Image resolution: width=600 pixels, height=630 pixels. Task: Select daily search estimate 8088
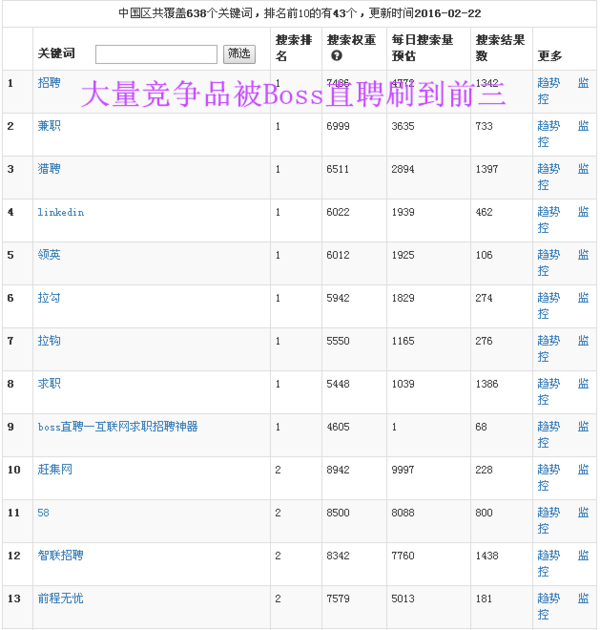click(x=403, y=513)
